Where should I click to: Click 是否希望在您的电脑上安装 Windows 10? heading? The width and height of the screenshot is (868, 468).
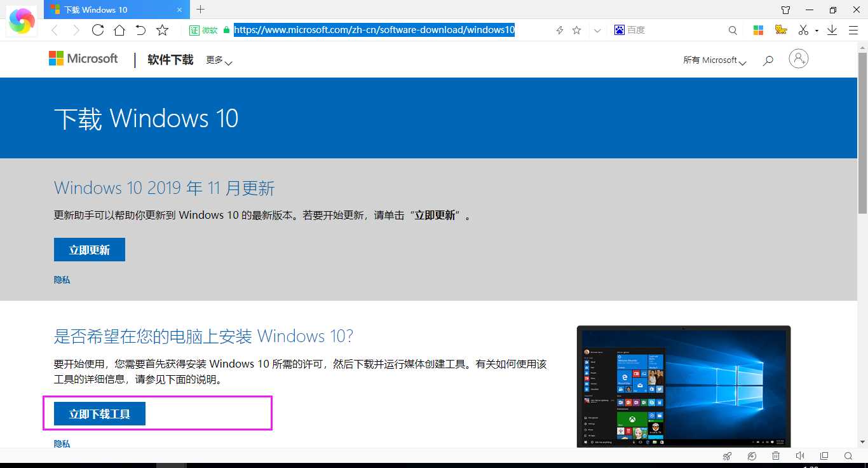pyautogui.click(x=203, y=336)
